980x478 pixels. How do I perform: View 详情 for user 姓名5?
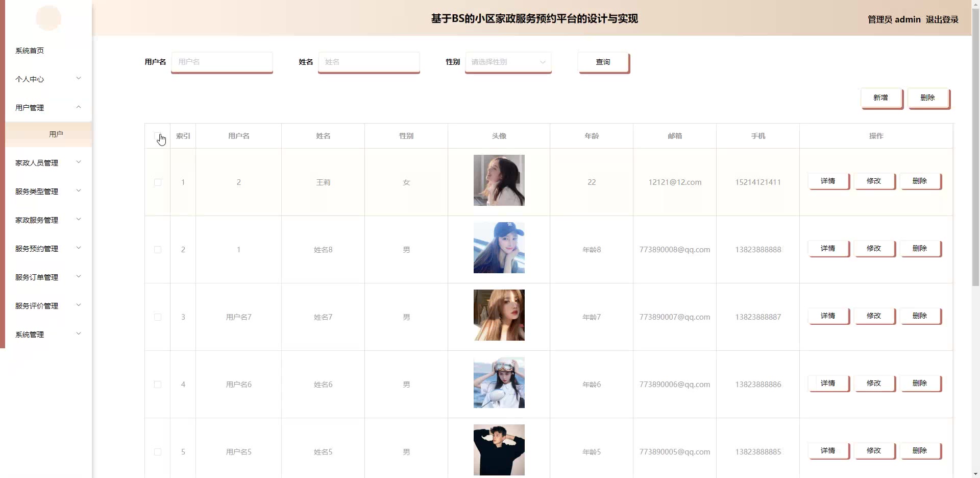828,451
